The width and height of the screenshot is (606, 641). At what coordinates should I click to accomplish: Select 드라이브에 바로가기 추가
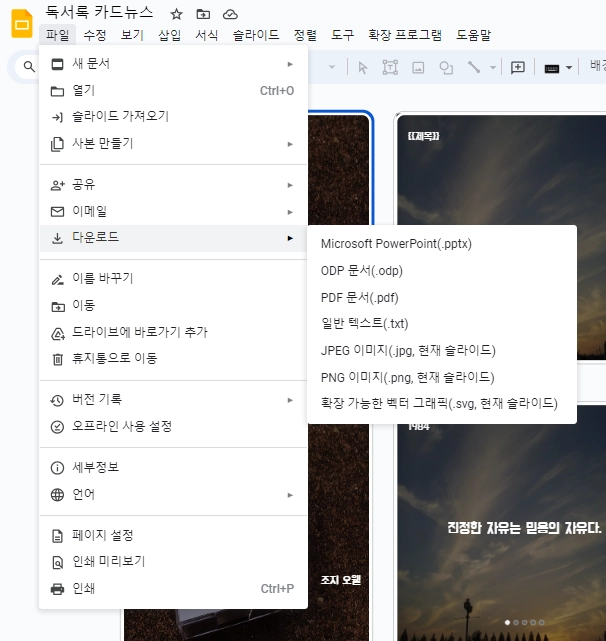tap(173, 332)
